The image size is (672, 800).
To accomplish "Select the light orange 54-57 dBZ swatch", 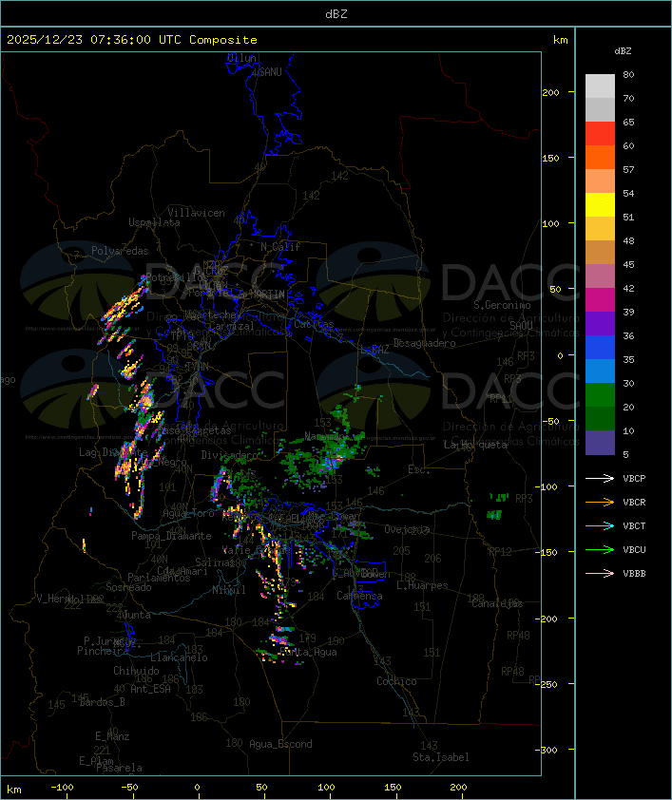I will tap(600, 181).
